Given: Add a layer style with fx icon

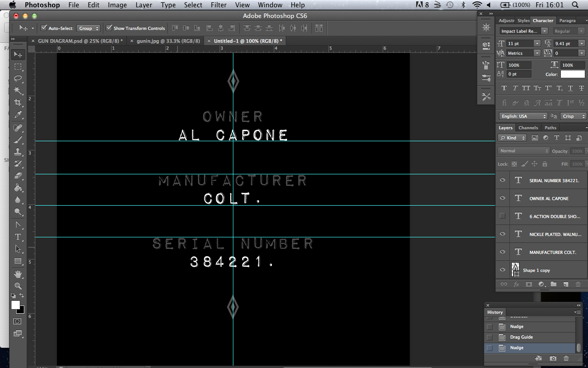Looking at the screenshot, I should [516, 284].
